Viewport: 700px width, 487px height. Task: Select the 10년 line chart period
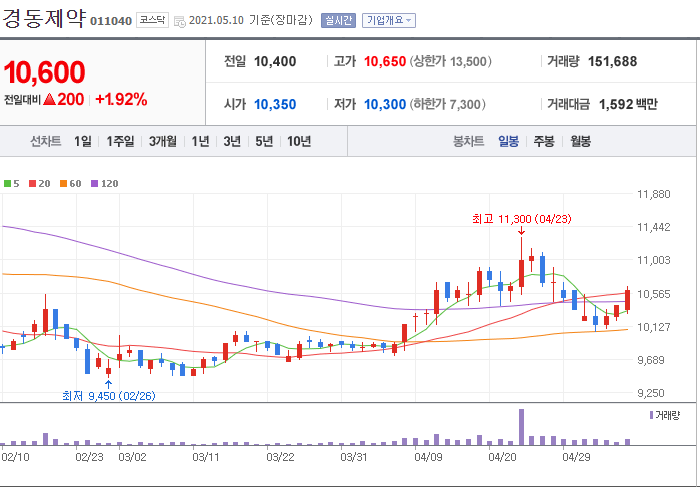tap(299, 141)
